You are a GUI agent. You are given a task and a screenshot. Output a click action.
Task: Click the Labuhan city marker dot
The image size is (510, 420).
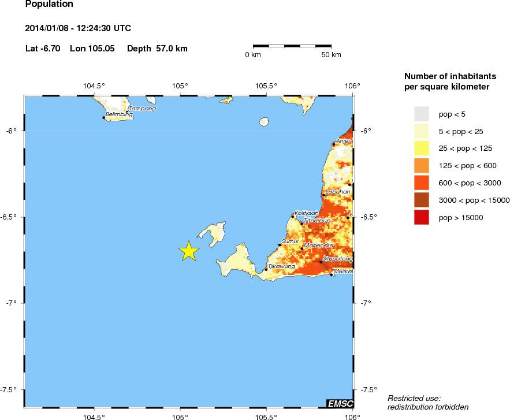click(323, 195)
